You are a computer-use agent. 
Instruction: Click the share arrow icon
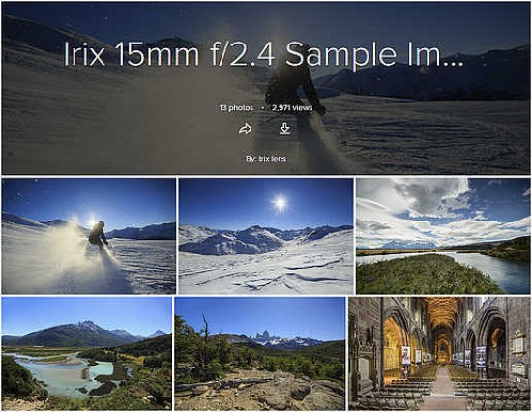(246, 129)
